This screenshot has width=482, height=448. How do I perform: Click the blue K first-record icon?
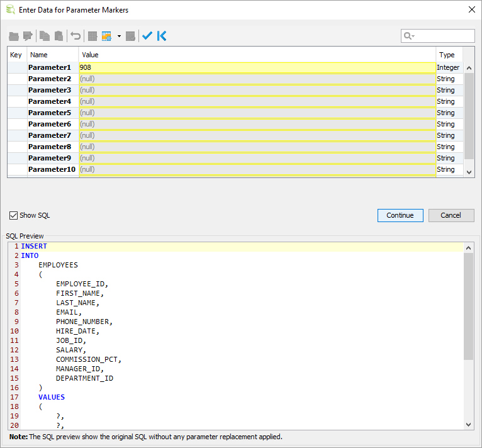(162, 36)
